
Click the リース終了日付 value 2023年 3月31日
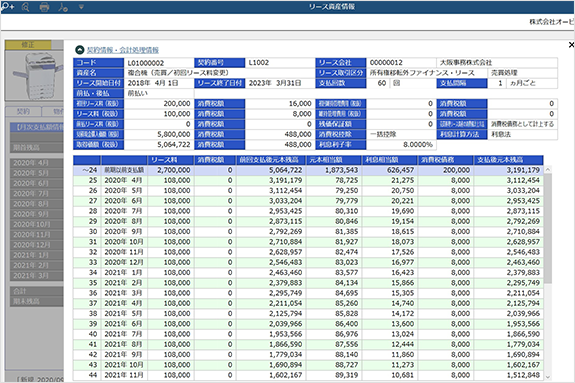tap(280, 83)
